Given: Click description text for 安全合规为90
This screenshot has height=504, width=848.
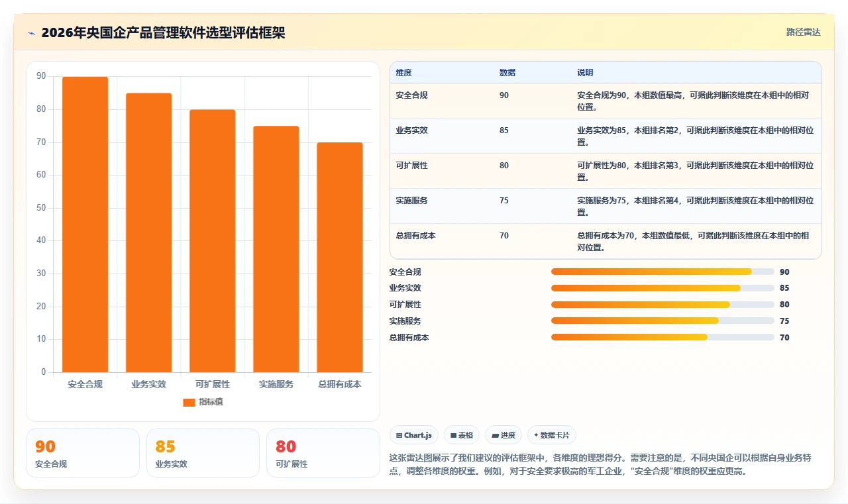Looking at the screenshot, I should 694,101.
